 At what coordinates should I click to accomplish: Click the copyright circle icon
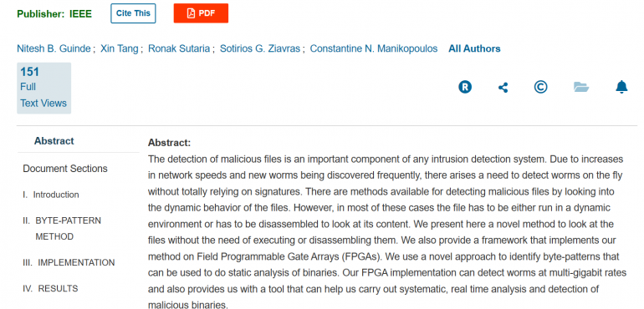[540, 87]
